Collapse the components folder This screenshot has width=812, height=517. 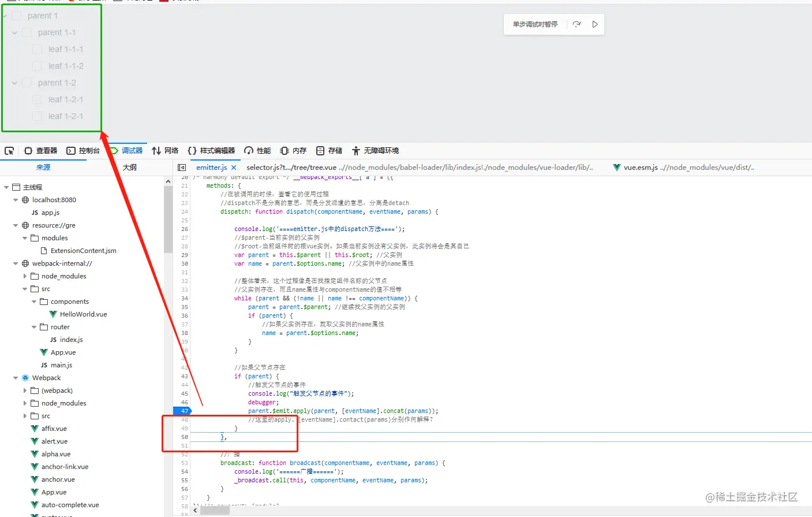tap(34, 302)
